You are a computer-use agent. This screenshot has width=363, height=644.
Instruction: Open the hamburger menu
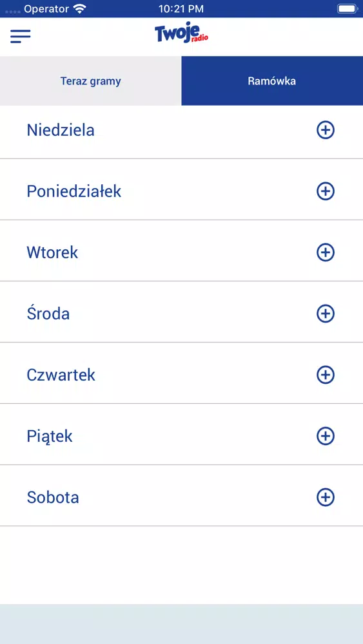click(21, 36)
